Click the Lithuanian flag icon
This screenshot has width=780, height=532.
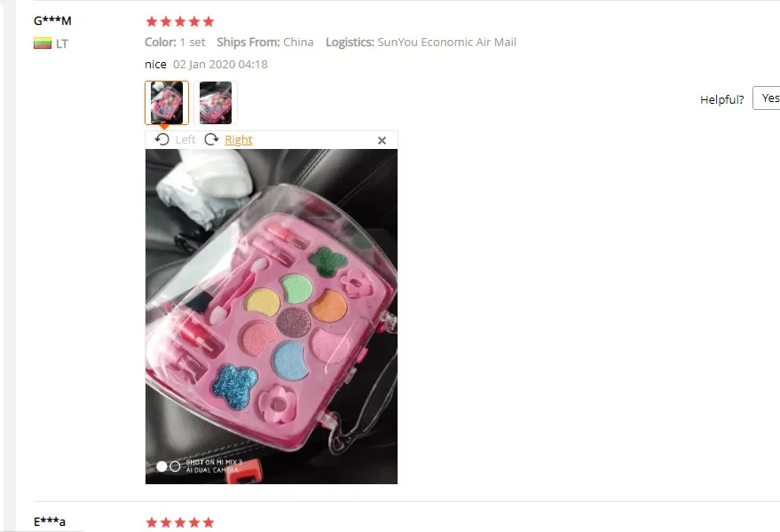pos(43,43)
